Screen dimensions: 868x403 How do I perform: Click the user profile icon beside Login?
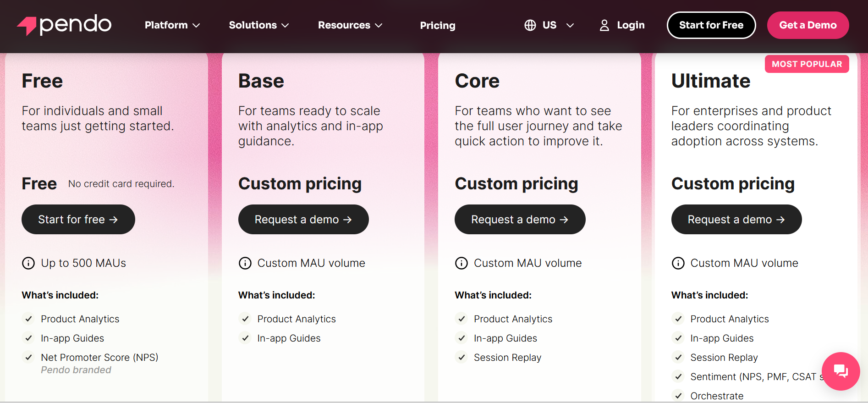point(604,25)
